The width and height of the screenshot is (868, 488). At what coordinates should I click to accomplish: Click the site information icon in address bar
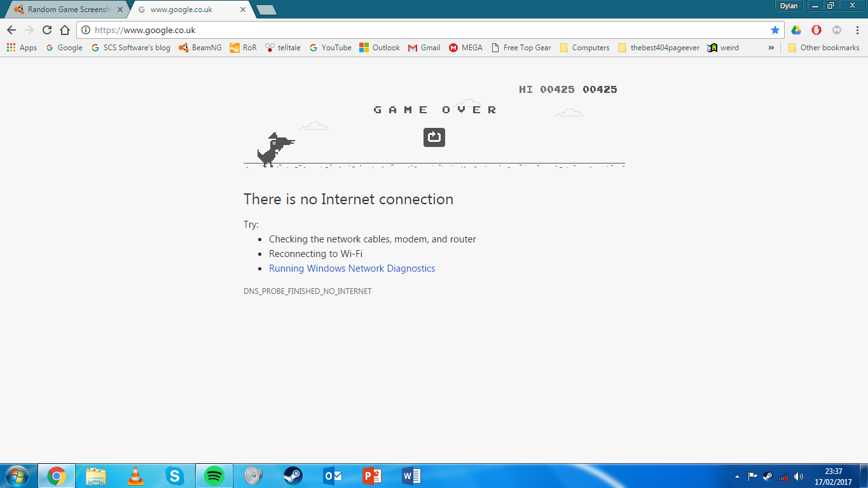tap(86, 30)
